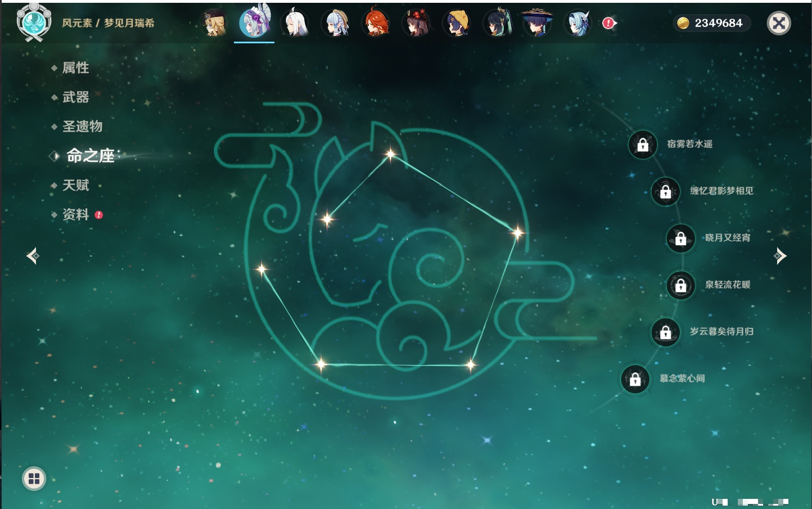The image size is (812, 509).
Task: Go to the previous character arrow
Action: coord(33,256)
